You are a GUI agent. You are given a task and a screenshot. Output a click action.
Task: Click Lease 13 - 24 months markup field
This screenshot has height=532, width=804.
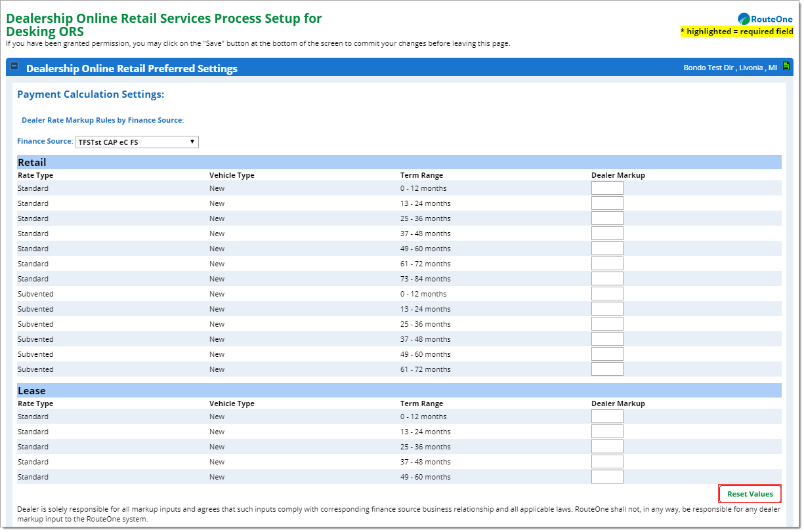tap(607, 432)
